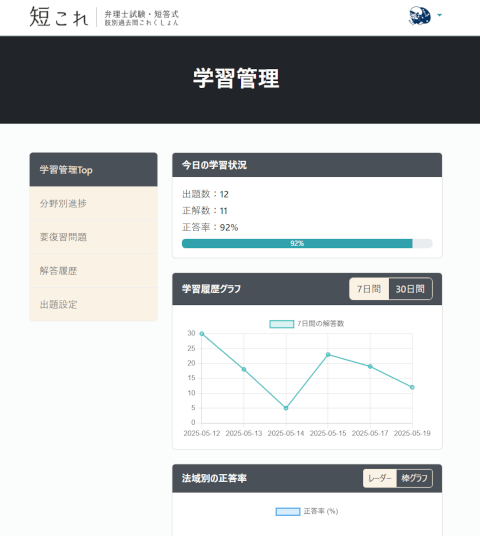Viewport: 480px width, 536px height.
Task: Toggle the 正答率 (%) legend swatch
Action: pyautogui.click(x=288, y=511)
